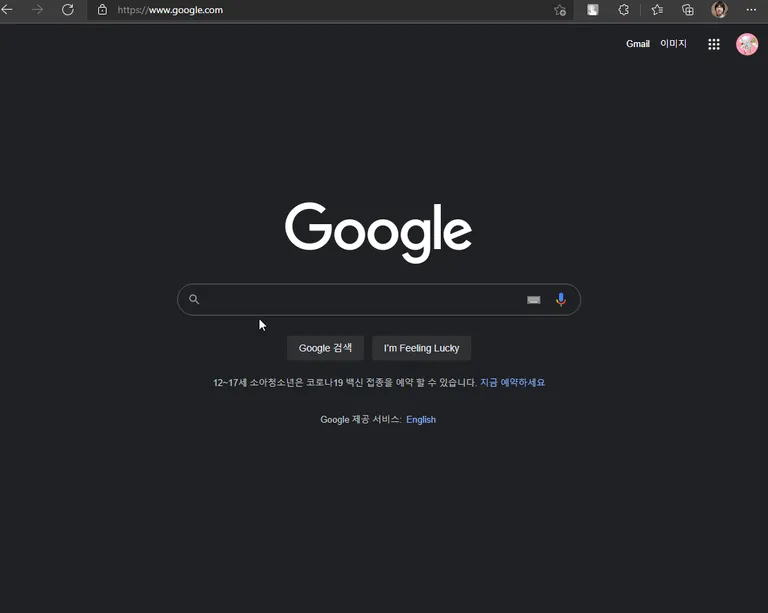This screenshot has width=768, height=613.
Task: Open the on-screen keyboard input tool
Action: coord(533,300)
